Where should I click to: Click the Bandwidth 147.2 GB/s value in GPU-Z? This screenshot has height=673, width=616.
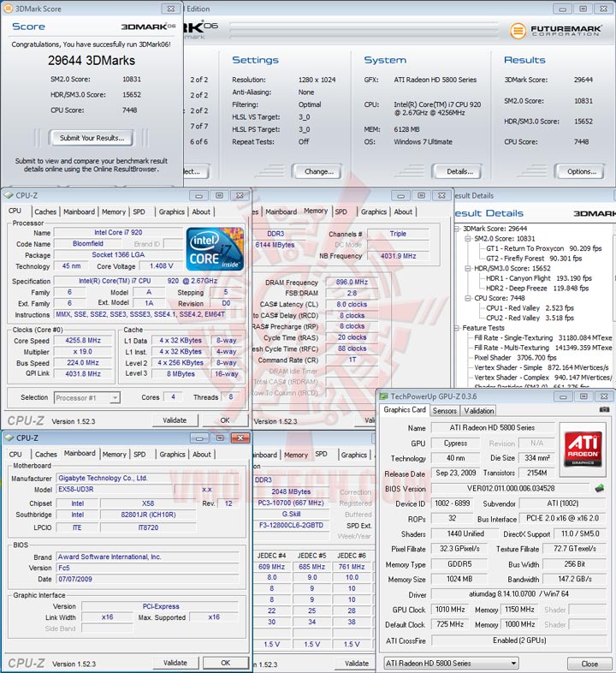(x=574, y=579)
